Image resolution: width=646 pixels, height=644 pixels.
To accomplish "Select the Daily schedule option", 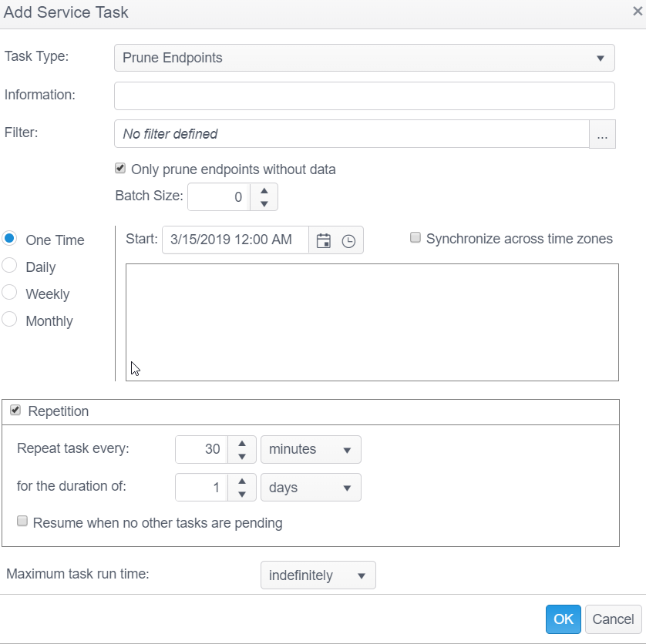I will (x=10, y=267).
